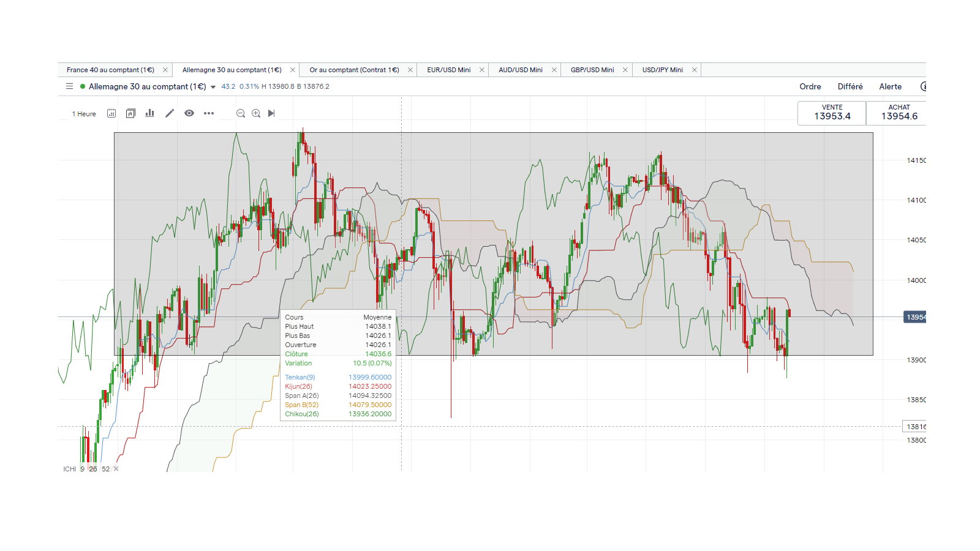
Task: Open the three-dot more options menu
Action: coord(209,113)
